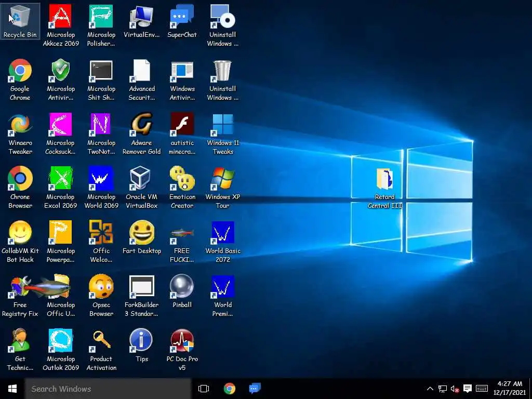The height and width of the screenshot is (399, 532).
Task: Open Oracle VM VirtualBox shortcut
Action: coord(141,187)
